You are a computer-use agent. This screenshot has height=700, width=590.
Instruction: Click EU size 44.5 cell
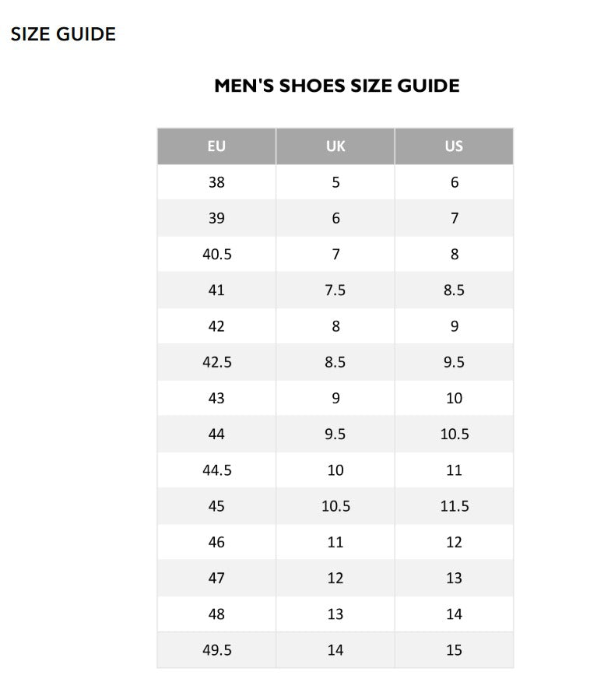point(216,470)
